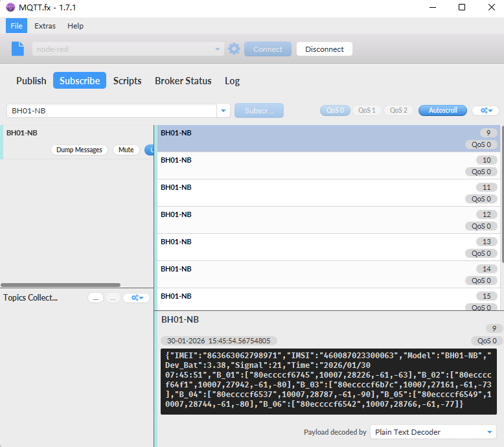Screen dimensions: 504x447
Task: Select BH01-NB message number 12
Action: pyautogui.click(x=328, y=220)
